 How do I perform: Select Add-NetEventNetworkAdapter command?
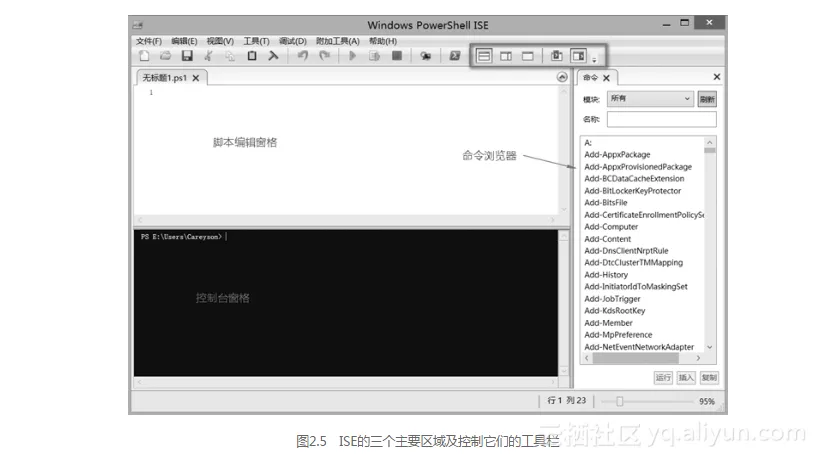(639, 346)
